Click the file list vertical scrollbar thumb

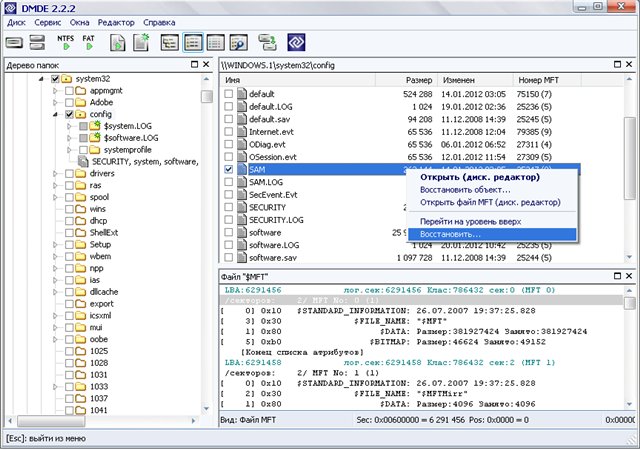pyautogui.click(x=629, y=158)
